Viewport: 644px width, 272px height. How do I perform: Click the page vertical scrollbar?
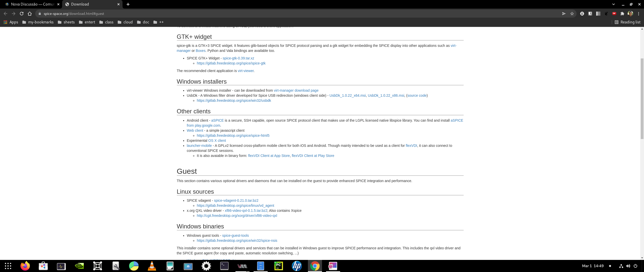pos(642,98)
